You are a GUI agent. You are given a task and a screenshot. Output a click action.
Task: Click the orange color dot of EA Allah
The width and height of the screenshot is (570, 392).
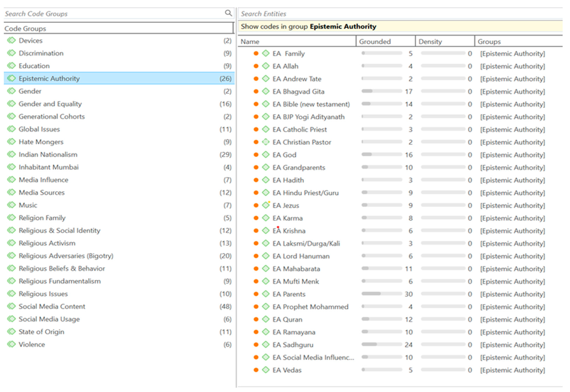tap(256, 66)
